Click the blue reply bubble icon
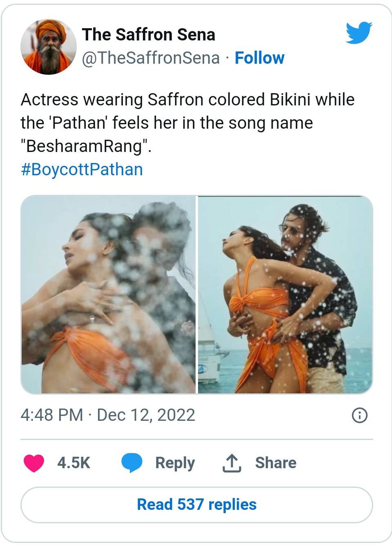 (x=131, y=463)
